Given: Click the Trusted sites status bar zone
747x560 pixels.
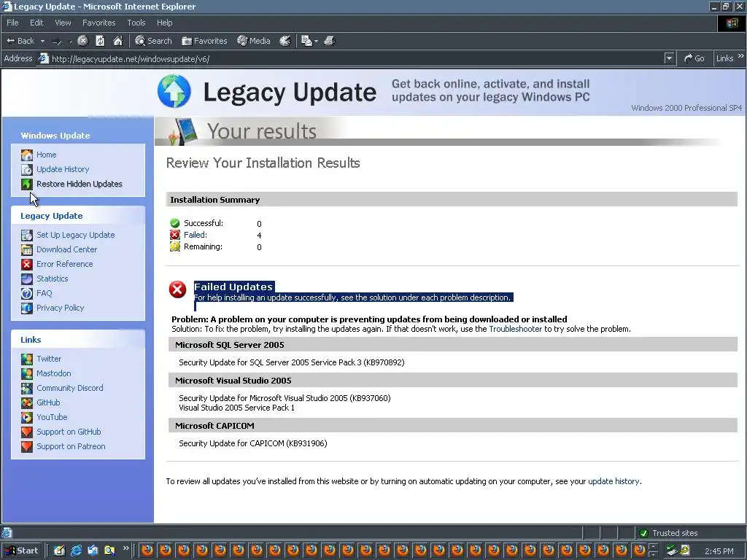Looking at the screenshot, I should click(x=691, y=533).
